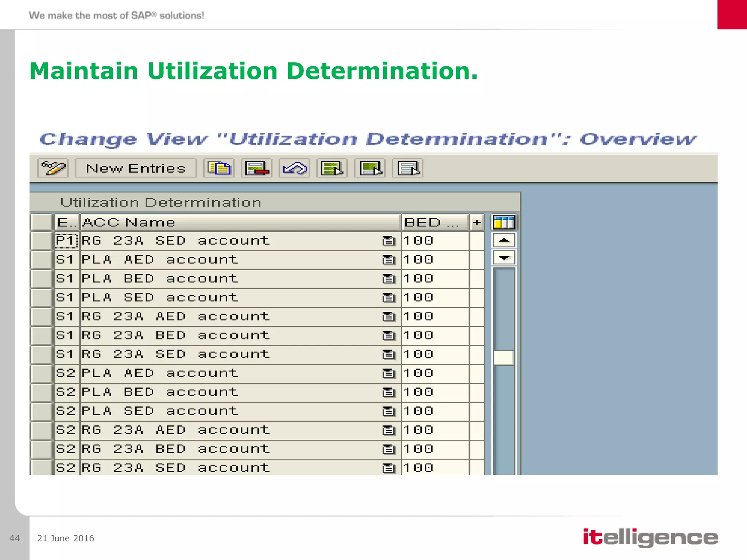Screen dimensions: 747x560
Task: Select BED column header
Action: (x=435, y=222)
